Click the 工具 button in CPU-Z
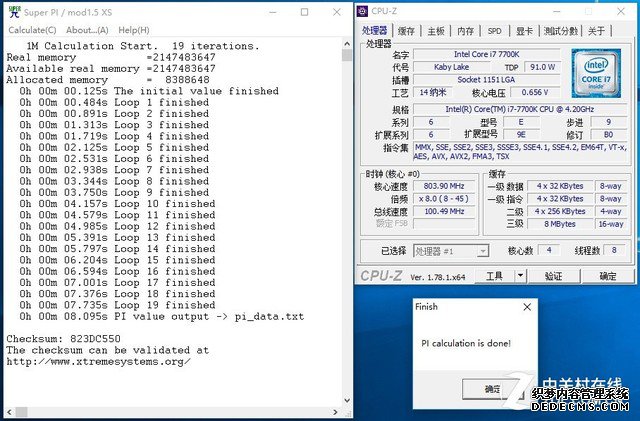 coord(494,276)
